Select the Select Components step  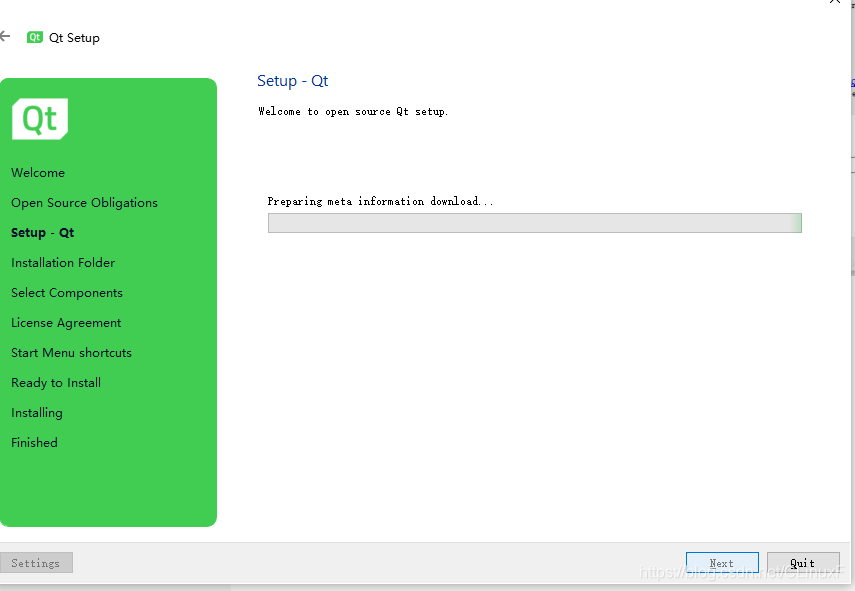(x=67, y=293)
